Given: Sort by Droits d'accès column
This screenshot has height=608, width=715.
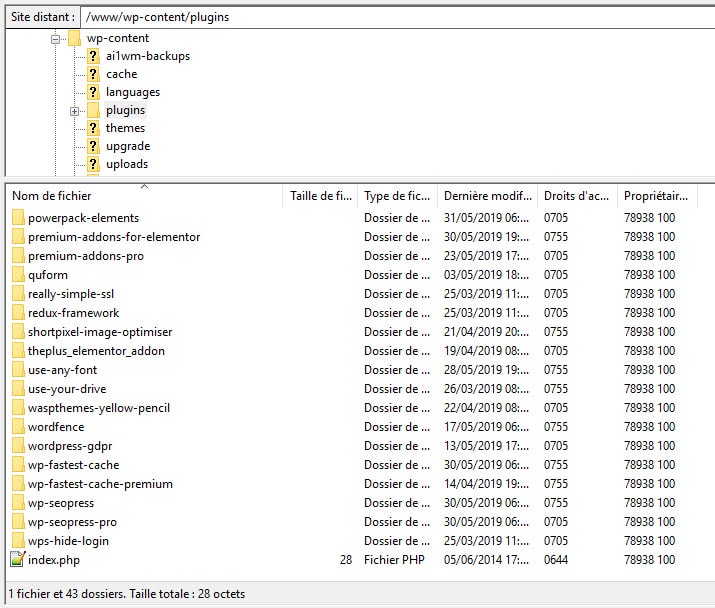Looking at the screenshot, I should [x=577, y=196].
